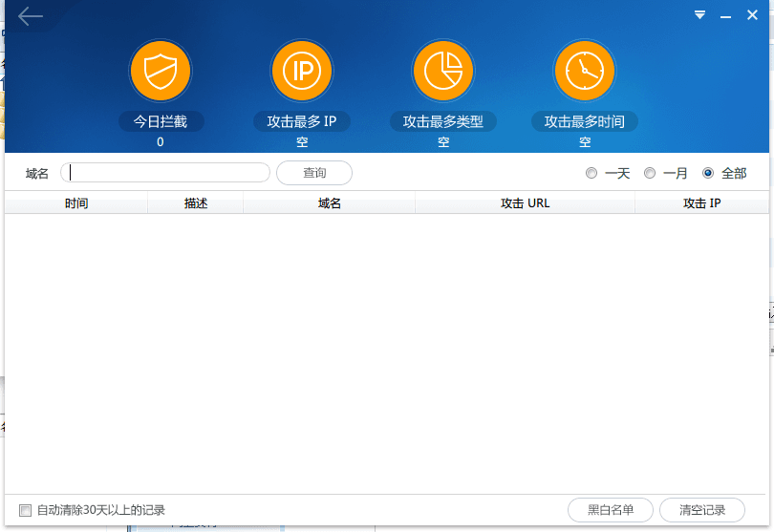Select the 一月 radio button
Screen dimensions: 774x532
(650, 173)
